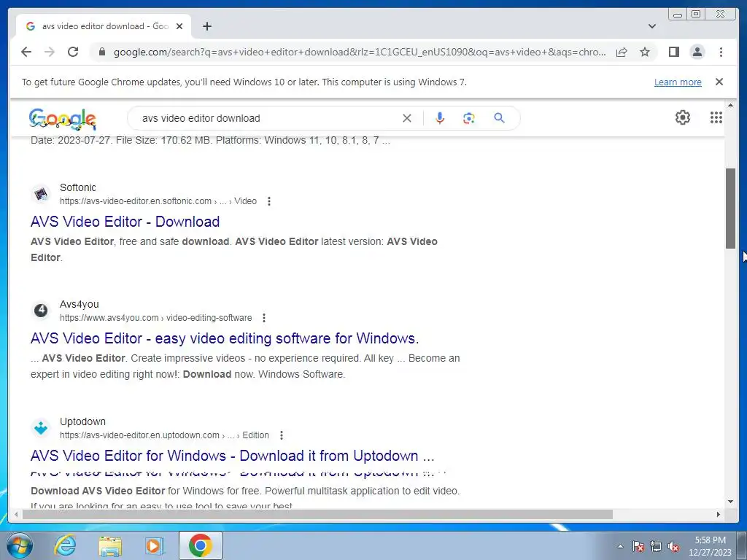This screenshot has height=560, width=747.
Task: Click the muted volume tray icon
Action: click(673, 546)
